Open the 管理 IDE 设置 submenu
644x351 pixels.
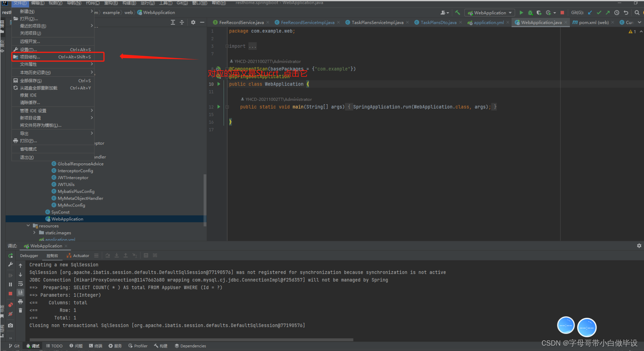[x=53, y=110]
